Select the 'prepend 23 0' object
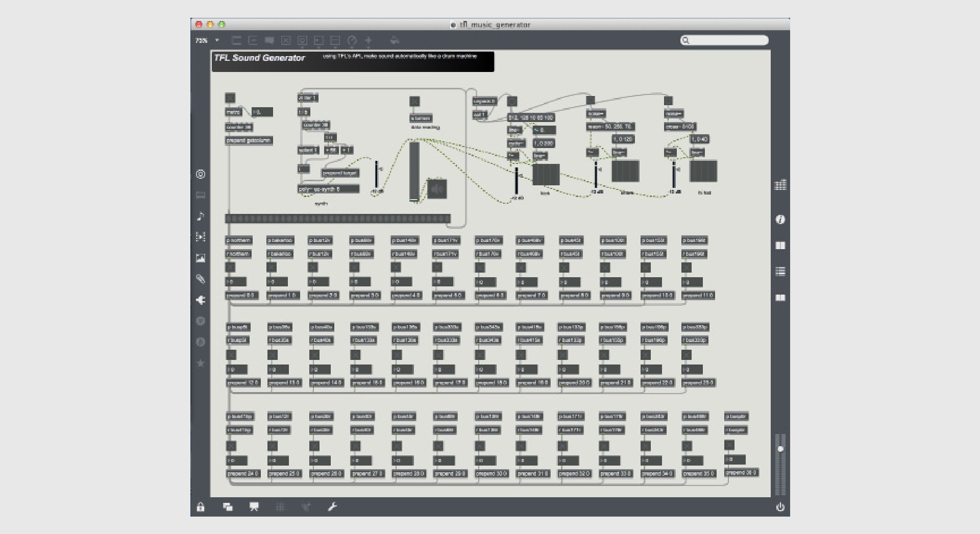 click(698, 383)
